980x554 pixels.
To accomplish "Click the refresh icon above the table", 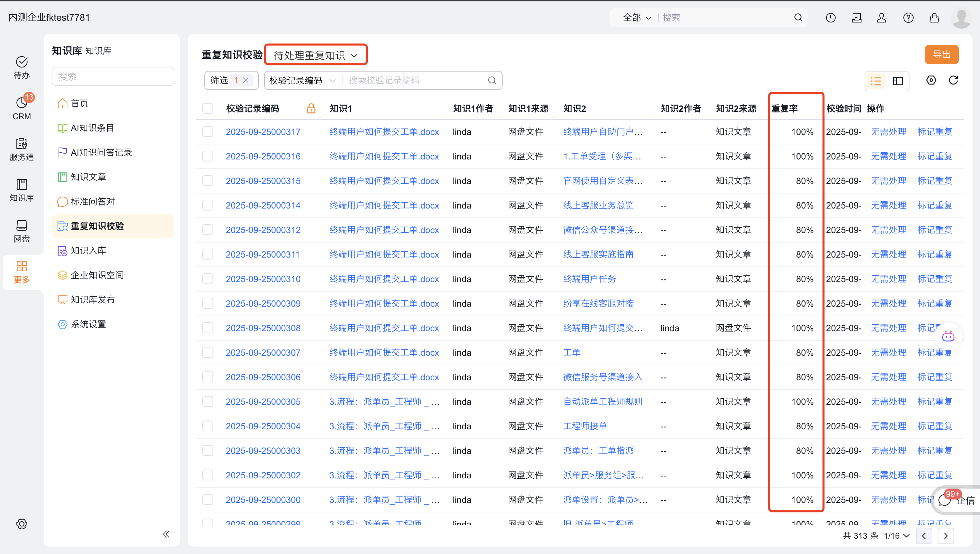I will click(953, 80).
